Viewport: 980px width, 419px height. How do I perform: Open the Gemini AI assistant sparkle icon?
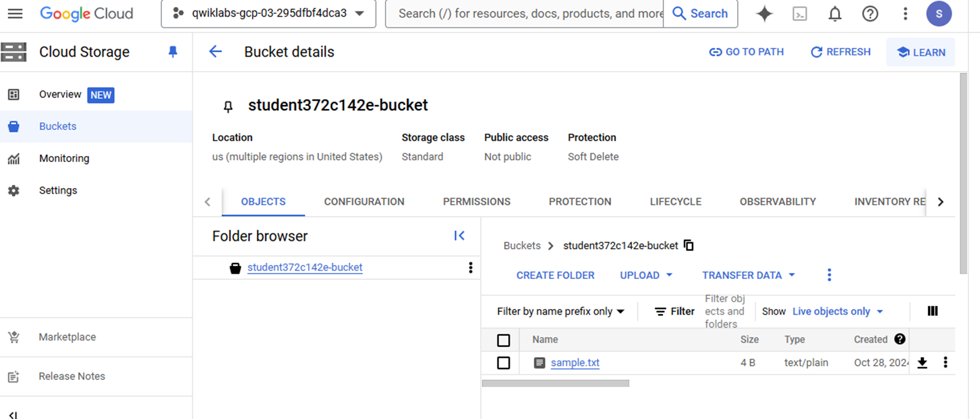[764, 13]
